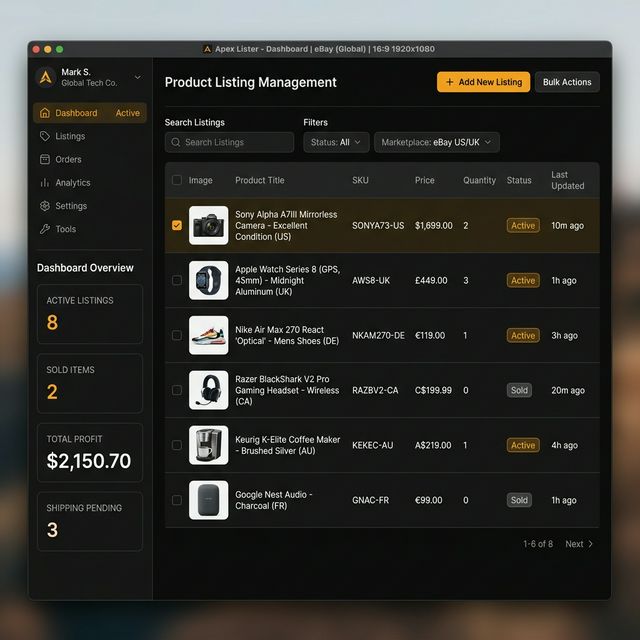Viewport: 640px width, 640px height.
Task: Open the Razer headset product thumbnail
Action: coord(209,390)
